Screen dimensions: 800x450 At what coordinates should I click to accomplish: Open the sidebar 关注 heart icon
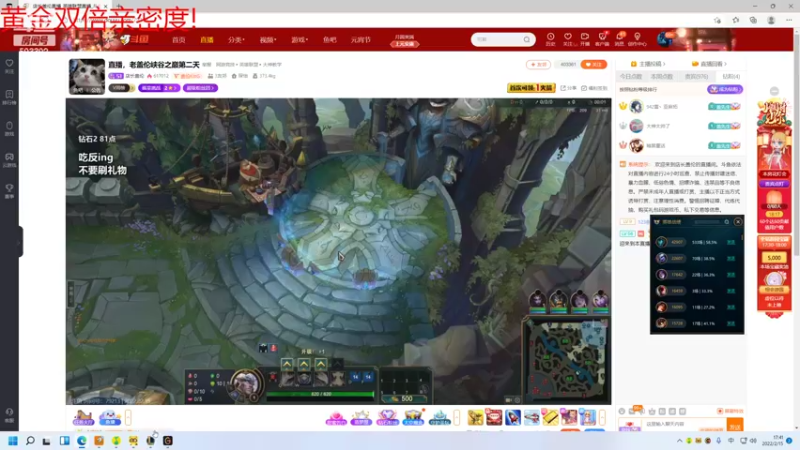(9, 65)
